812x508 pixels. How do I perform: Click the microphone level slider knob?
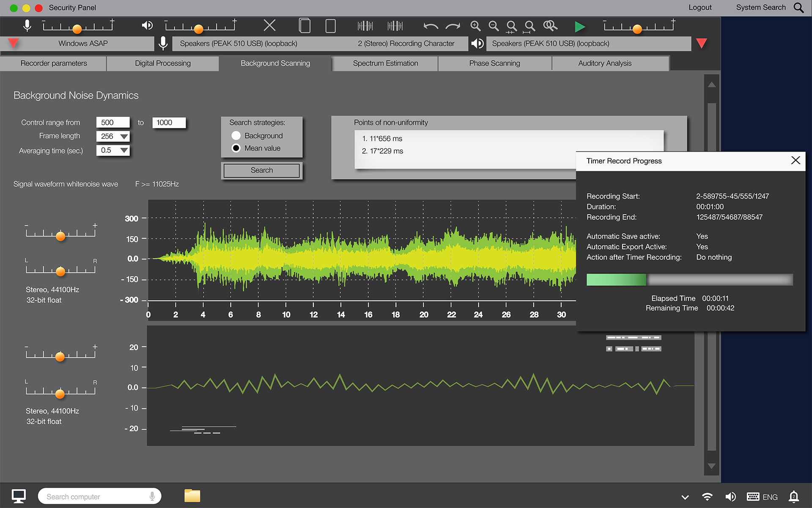(77, 29)
